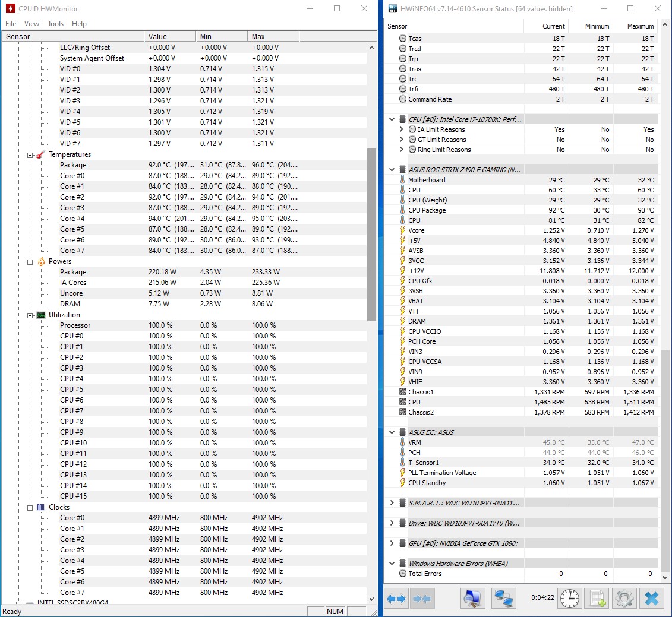Expand the Drive: WDC WD10JPVT group

click(x=392, y=523)
